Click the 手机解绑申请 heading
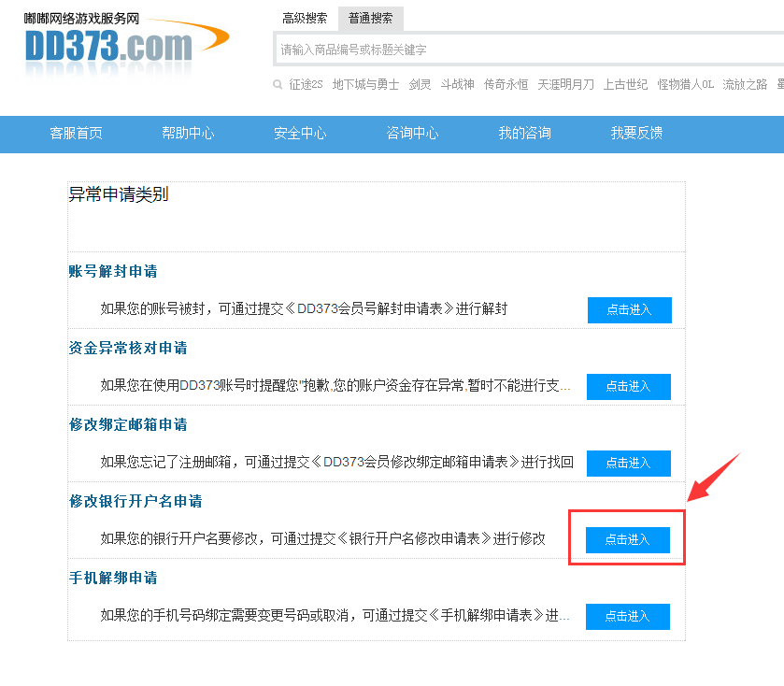The image size is (784, 686). click(113, 578)
